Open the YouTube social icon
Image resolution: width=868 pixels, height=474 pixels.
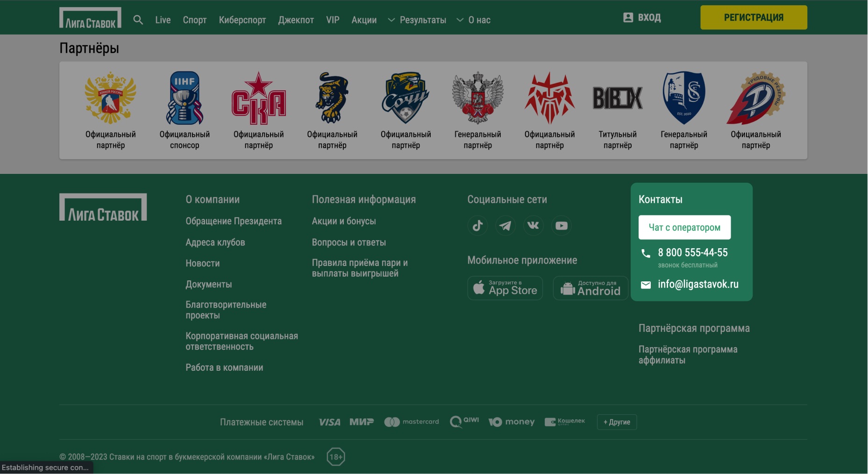click(x=562, y=225)
